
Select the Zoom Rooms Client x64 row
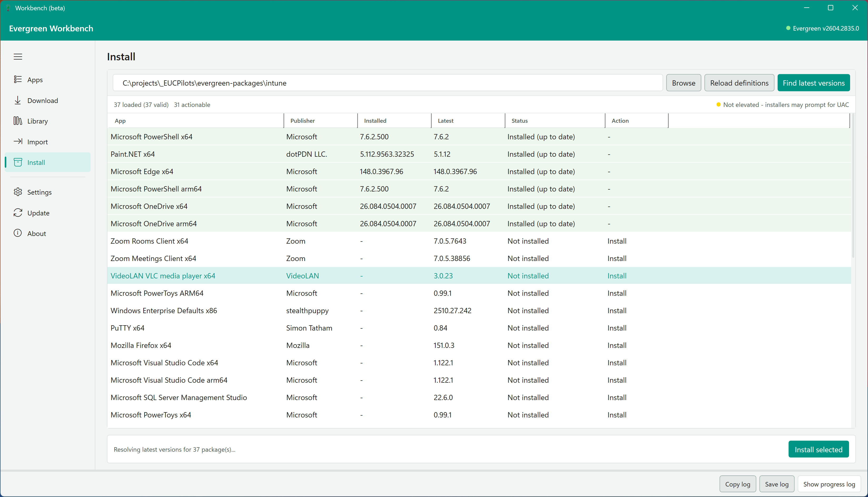[x=479, y=241]
